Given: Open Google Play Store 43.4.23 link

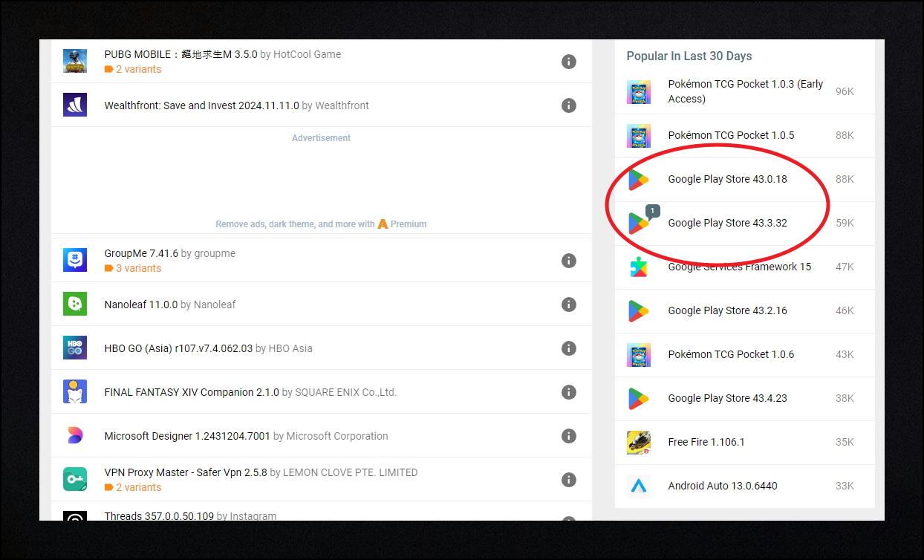Looking at the screenshot, I should (727, 398).
